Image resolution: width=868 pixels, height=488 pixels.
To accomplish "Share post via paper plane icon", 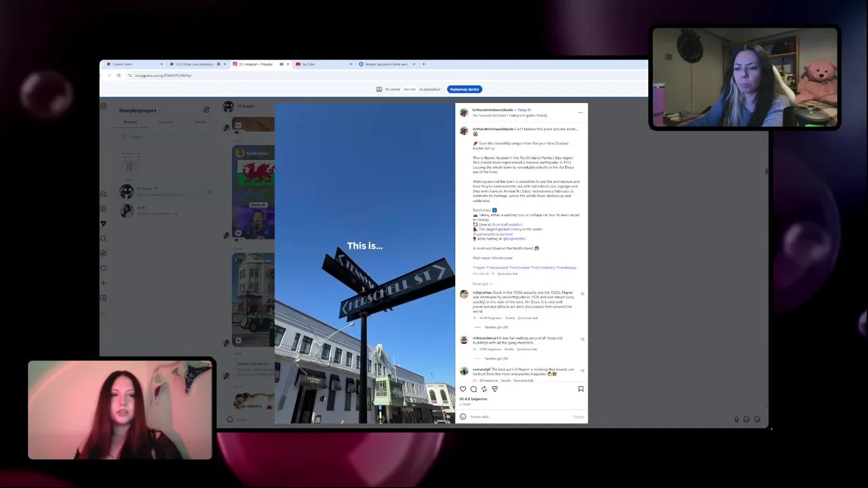I will tap(494, 389).
